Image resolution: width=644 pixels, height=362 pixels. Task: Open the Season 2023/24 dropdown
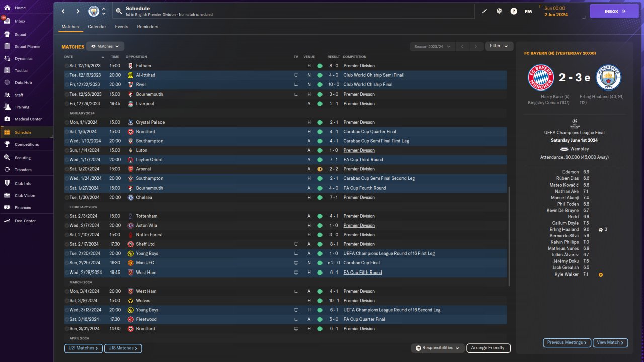pyautogui.click(x=432, y=47)
